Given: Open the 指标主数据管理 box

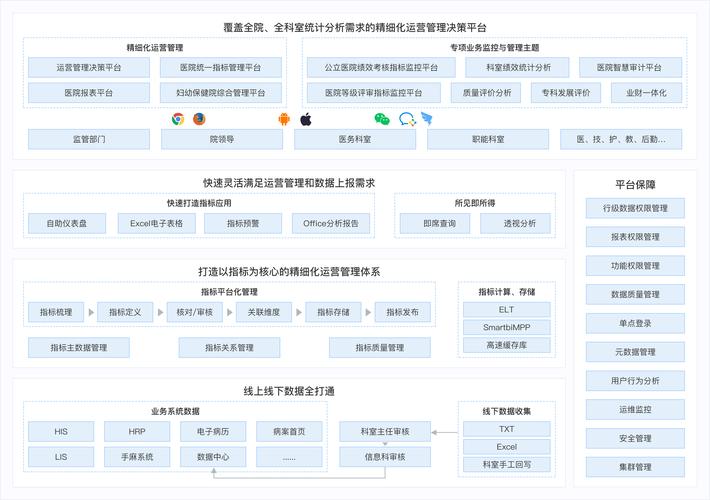Looking at the screenshot, I should (x=79, y=347).
